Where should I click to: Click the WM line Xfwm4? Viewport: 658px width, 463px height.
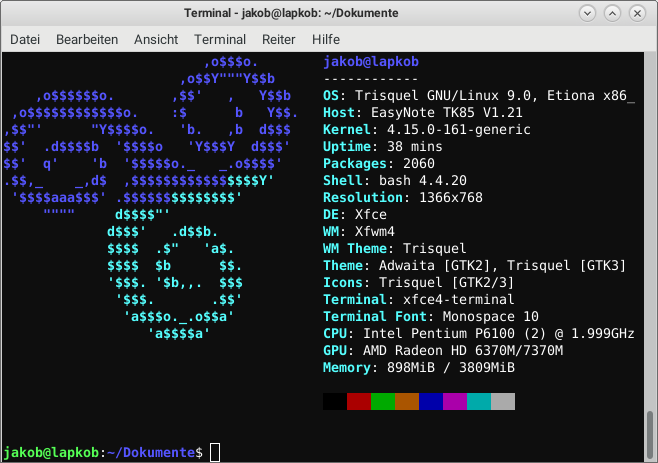tap(359, 231)
